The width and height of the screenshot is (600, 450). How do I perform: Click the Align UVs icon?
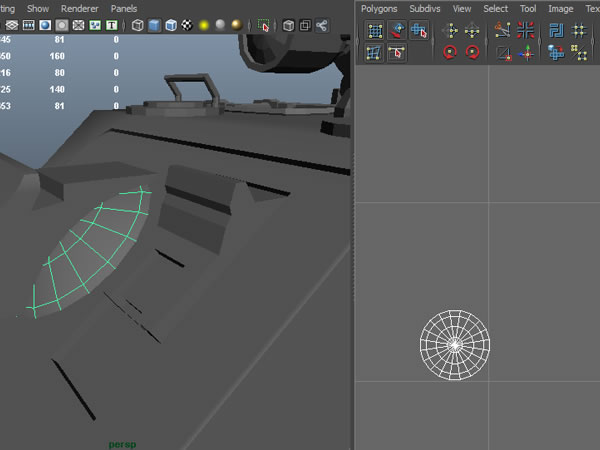579,52
